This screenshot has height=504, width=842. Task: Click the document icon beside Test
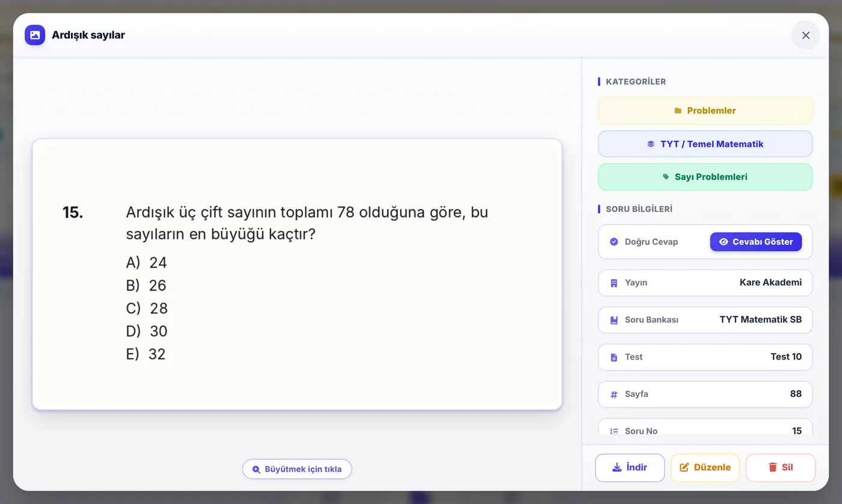[614, 357]
